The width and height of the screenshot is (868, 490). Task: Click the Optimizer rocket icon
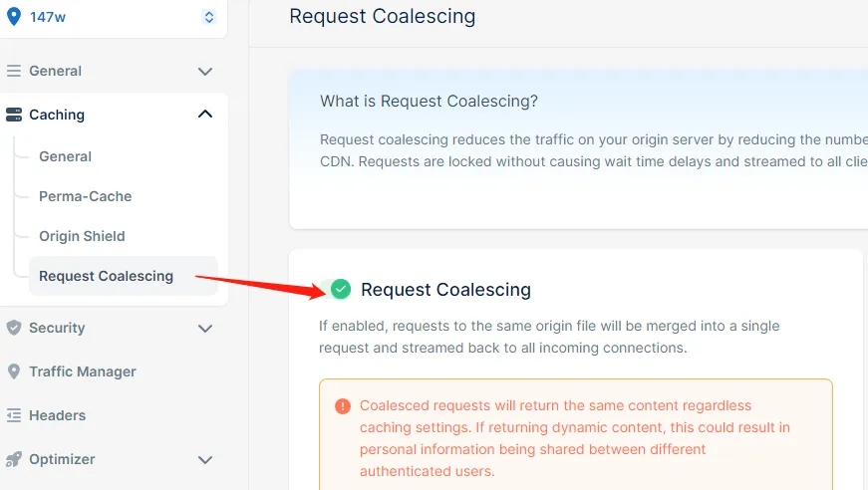[14, 459]
